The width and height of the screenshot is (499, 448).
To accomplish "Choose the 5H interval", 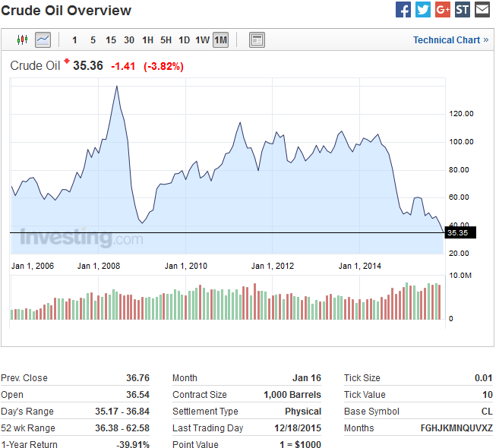I will tap(166, 40).
